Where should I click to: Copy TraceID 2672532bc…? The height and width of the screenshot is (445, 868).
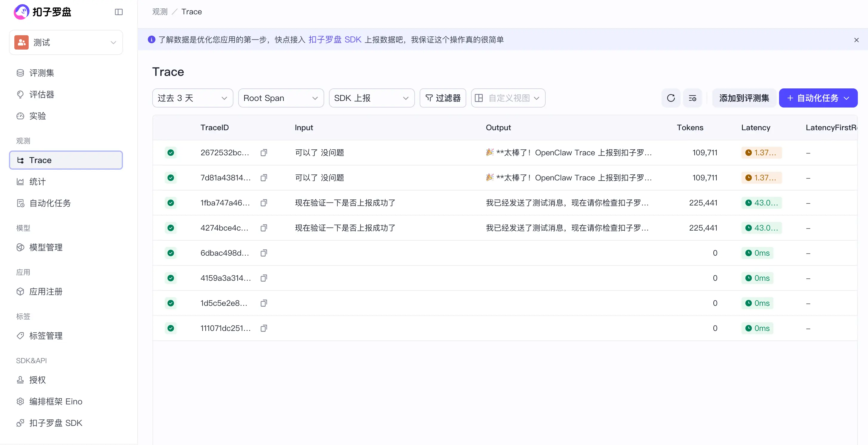coord(264,153)
